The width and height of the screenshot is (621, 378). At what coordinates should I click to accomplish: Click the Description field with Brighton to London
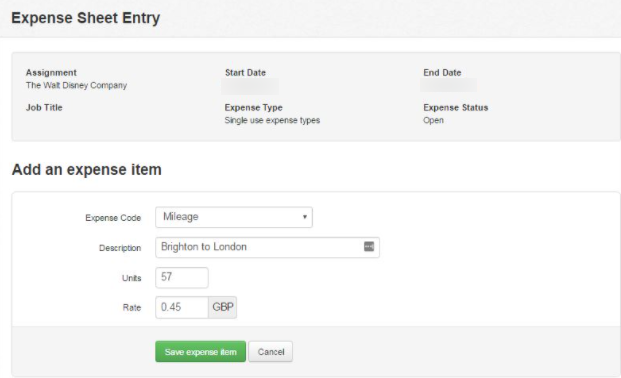pos(267,247)
